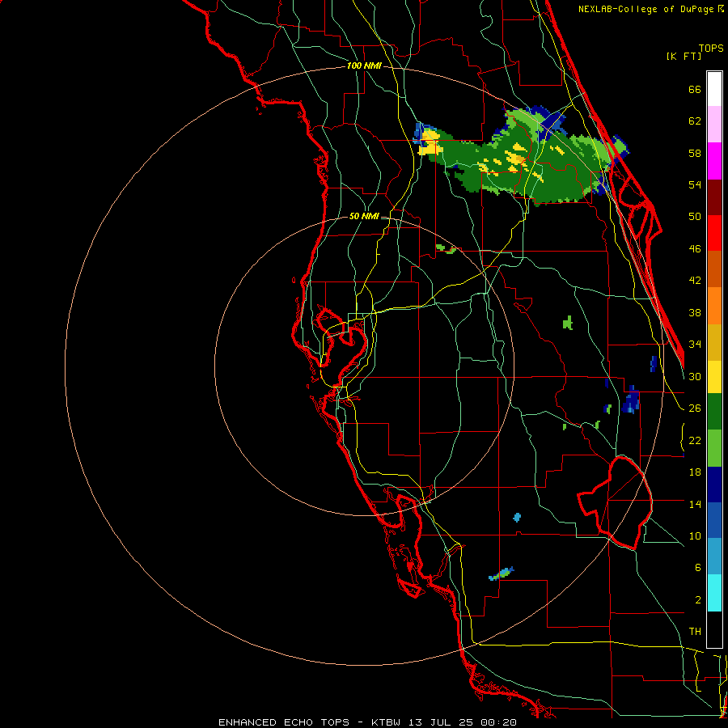728x728 pixels.
Task: Click the 46 value on the legend
Action: [x=695, y=248]
